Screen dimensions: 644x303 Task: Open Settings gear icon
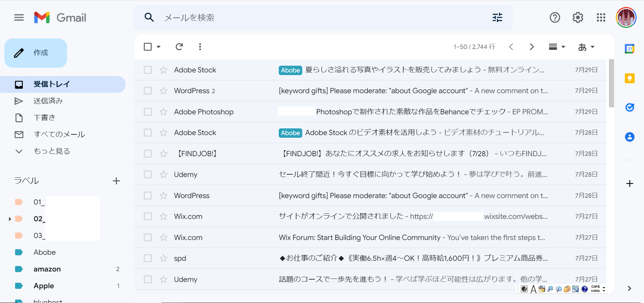[578, 17]
